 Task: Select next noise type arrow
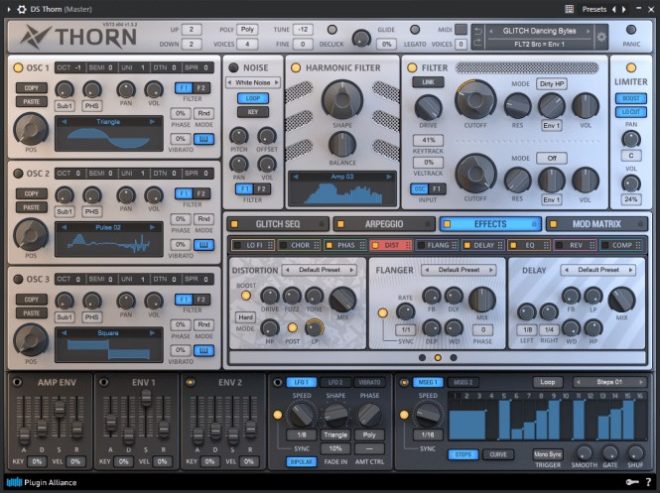[x=277, y=83]
